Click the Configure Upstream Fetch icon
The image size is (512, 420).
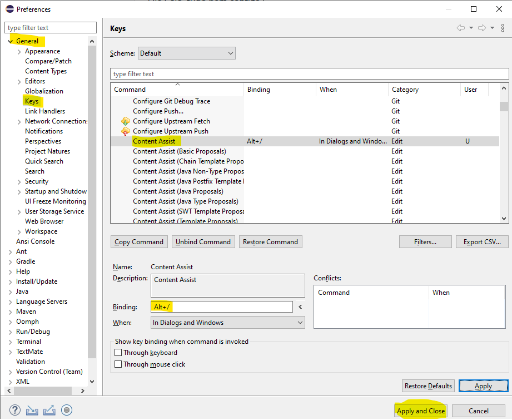(x=126, y=121)
